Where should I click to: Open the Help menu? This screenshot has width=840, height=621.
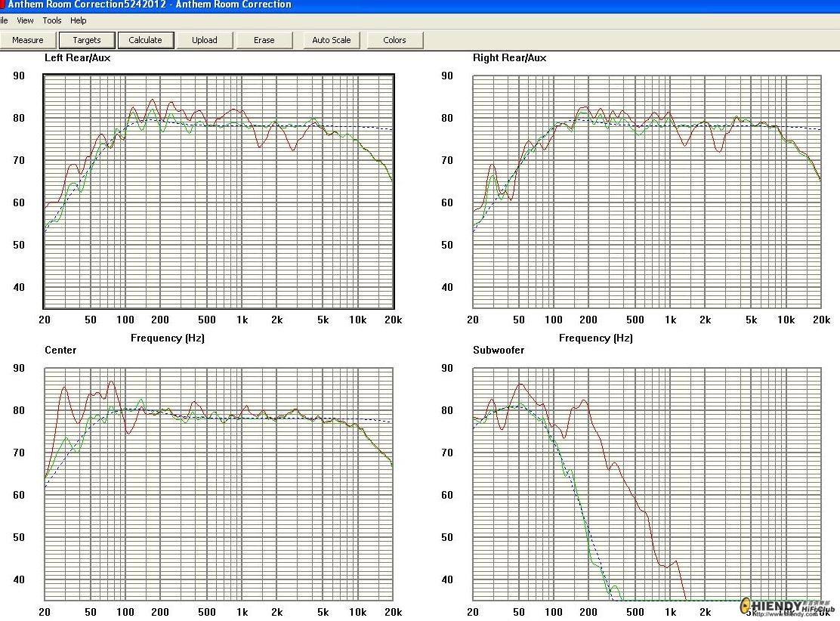click(79, 20)
